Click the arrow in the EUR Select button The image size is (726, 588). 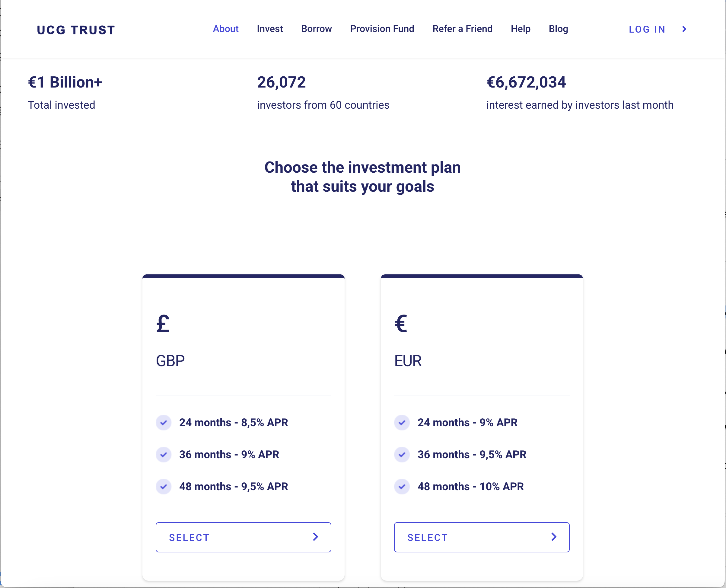[x=554, y=537]
